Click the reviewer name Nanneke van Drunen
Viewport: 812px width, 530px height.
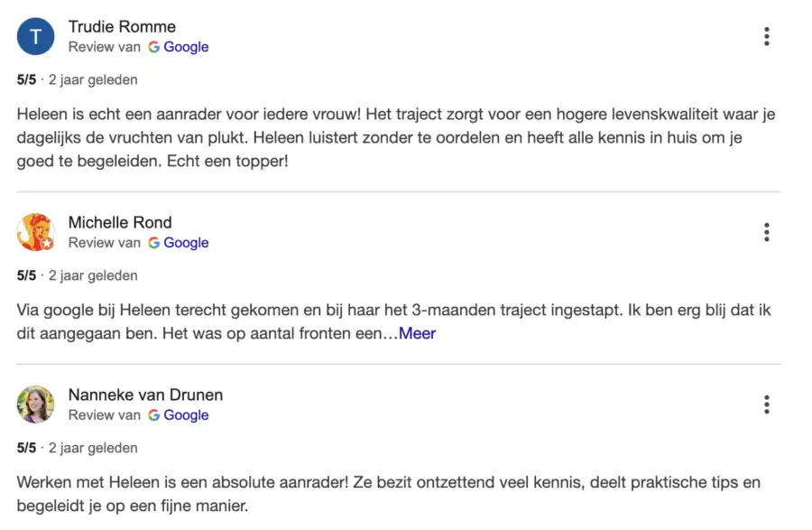tap(145, 395)
